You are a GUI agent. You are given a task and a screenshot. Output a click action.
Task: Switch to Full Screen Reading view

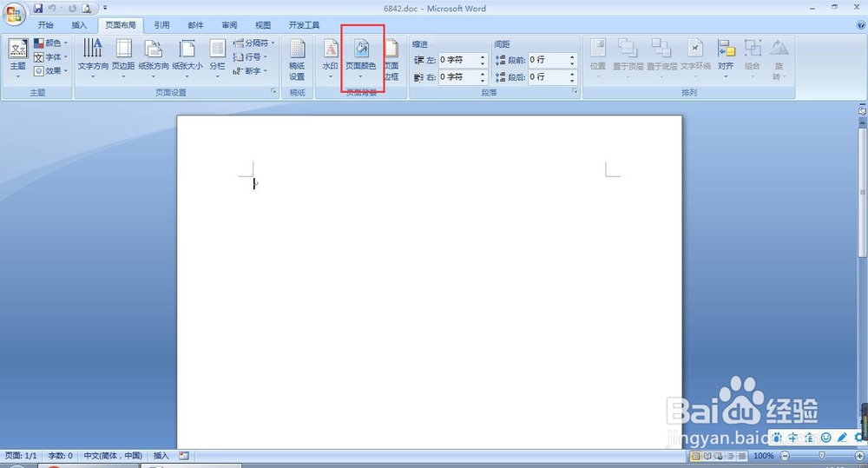[707, 456]
